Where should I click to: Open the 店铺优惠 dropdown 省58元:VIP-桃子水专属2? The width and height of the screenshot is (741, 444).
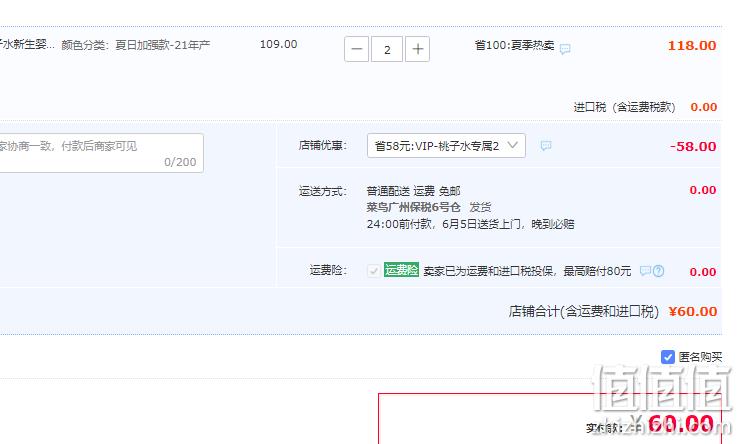coord(446,145)
